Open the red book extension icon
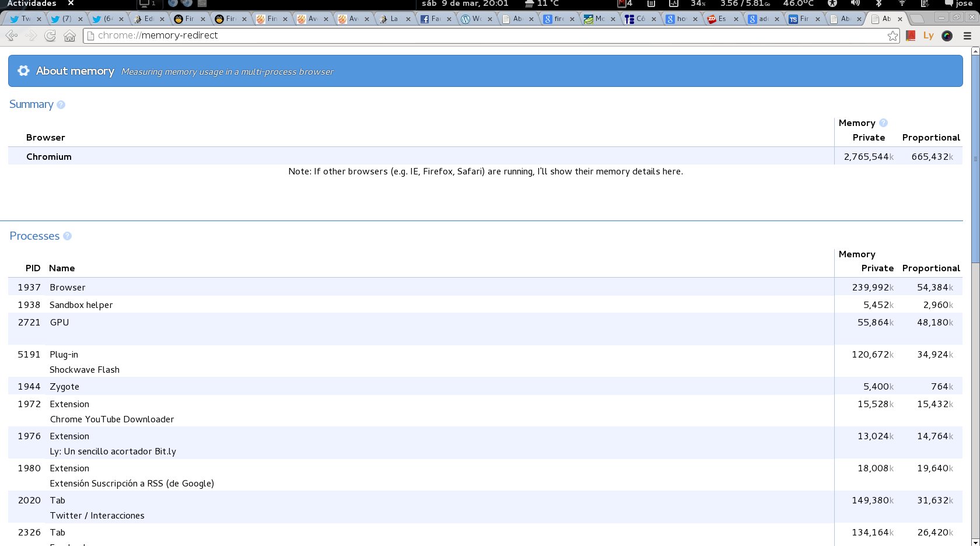This screenshot has width=980, height=546. click(x=911, y=36)
